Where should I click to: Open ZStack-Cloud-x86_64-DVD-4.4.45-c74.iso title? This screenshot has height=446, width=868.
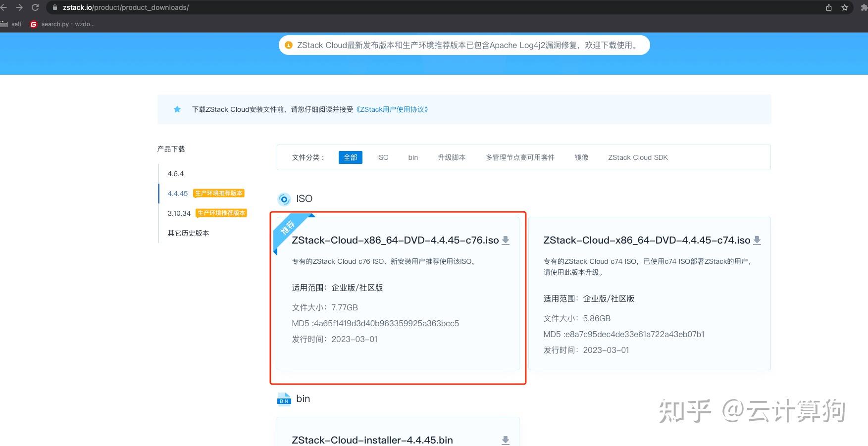647,240
